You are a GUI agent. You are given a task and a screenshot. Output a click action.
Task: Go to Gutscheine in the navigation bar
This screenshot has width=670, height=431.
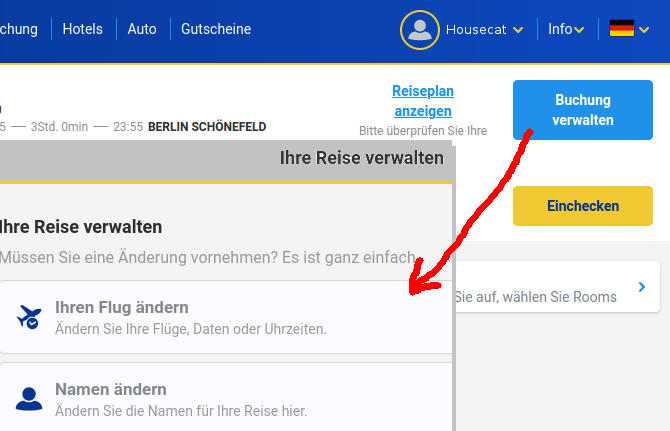(x=216, y=29)
